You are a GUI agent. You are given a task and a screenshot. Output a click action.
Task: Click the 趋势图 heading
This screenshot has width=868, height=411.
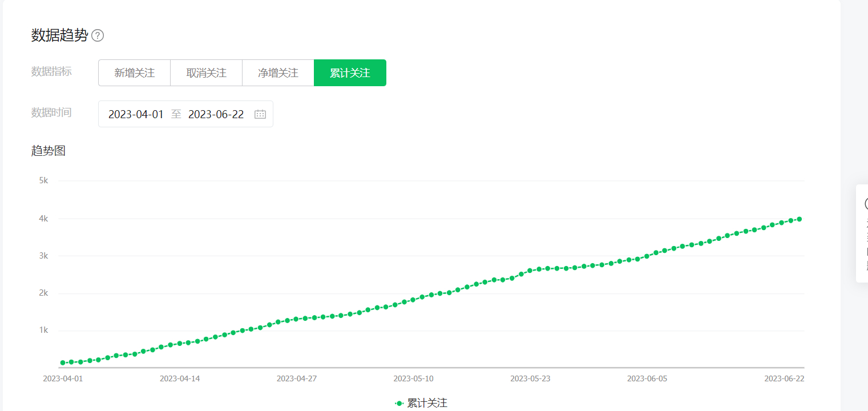(49, 151)
